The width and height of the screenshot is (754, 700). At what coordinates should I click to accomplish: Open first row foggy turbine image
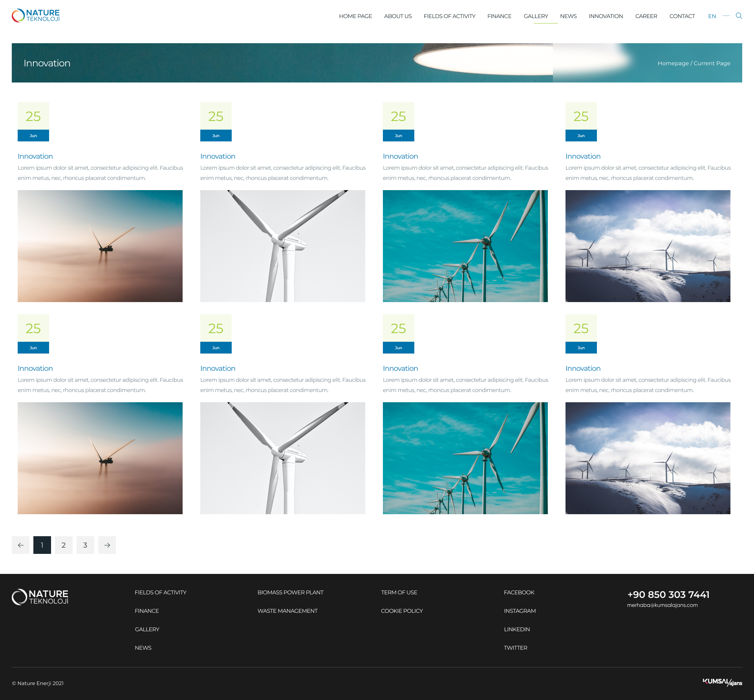pyautogui.click(x=100, y=246)
